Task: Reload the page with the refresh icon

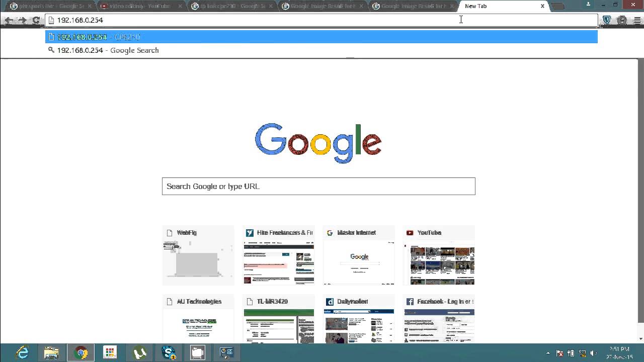Action: [36, 20]
